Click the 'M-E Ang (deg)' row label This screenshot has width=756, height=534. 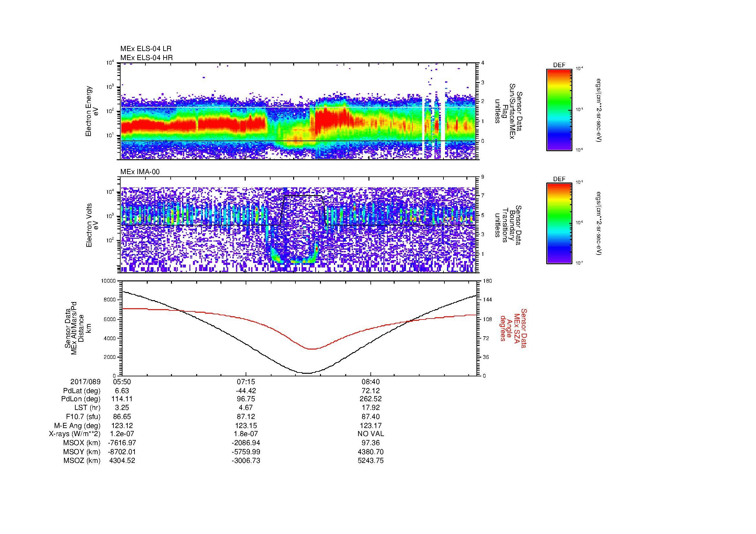77,426
